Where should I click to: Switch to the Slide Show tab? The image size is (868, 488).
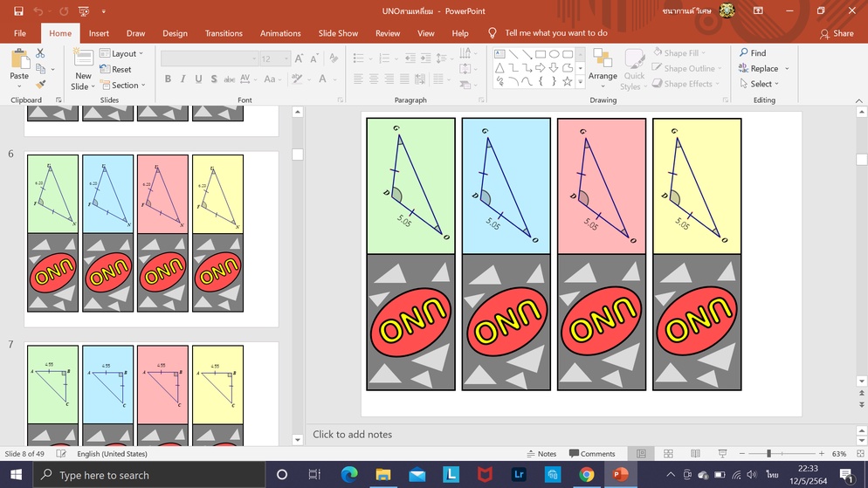[338, 33]
